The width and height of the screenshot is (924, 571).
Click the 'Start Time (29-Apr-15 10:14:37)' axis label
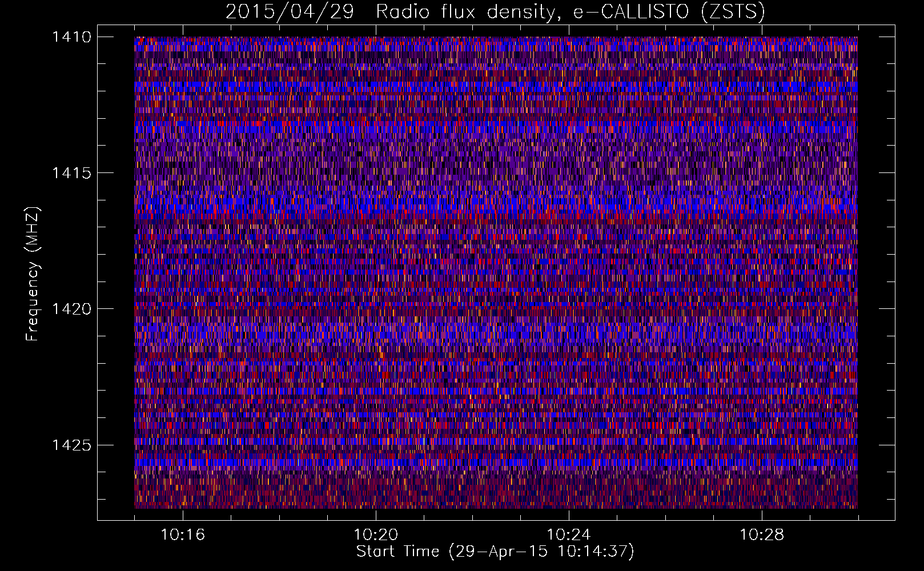click(495, 552)
